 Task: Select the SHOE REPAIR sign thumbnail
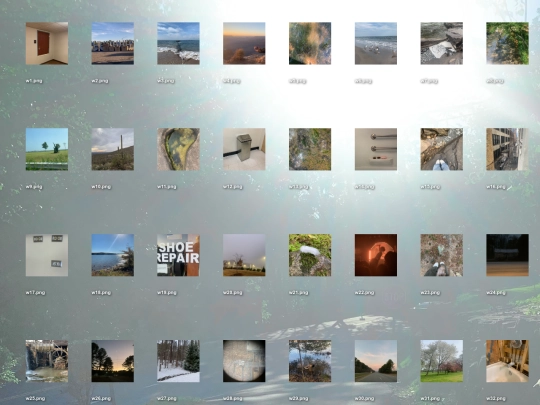pos(178,255)
